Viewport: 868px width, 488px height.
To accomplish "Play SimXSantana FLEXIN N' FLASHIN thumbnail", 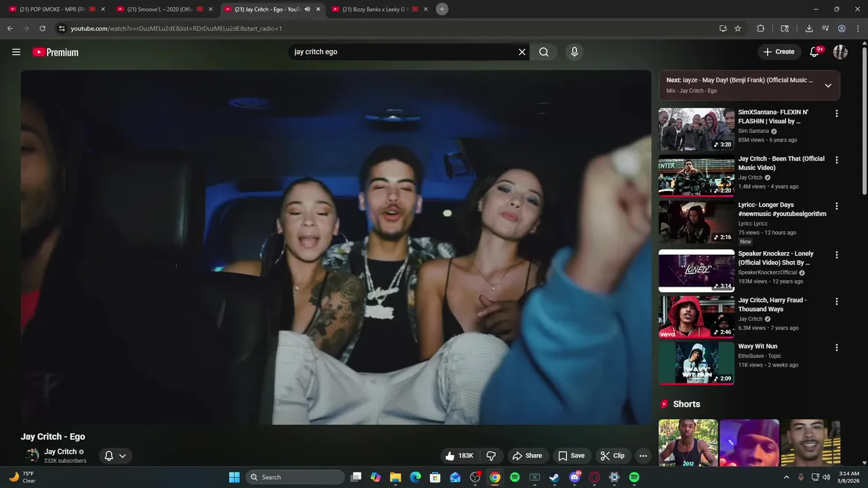I will [x=696, y=129].
